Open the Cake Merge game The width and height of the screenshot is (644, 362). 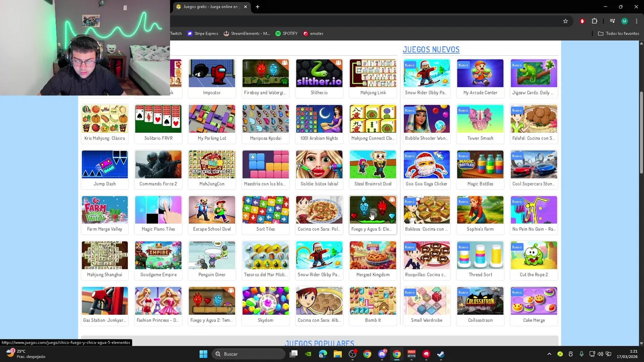click(534, 306)
